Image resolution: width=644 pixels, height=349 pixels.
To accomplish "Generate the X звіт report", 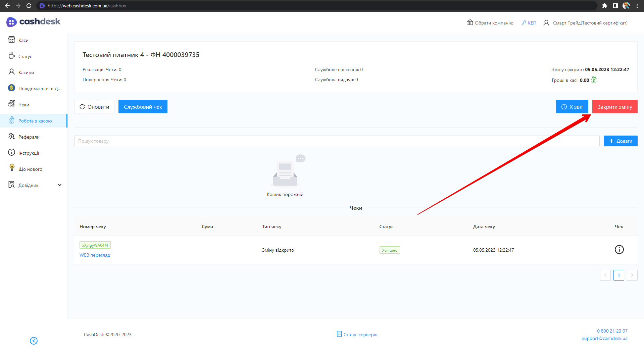I will click(x=572, y=107).
